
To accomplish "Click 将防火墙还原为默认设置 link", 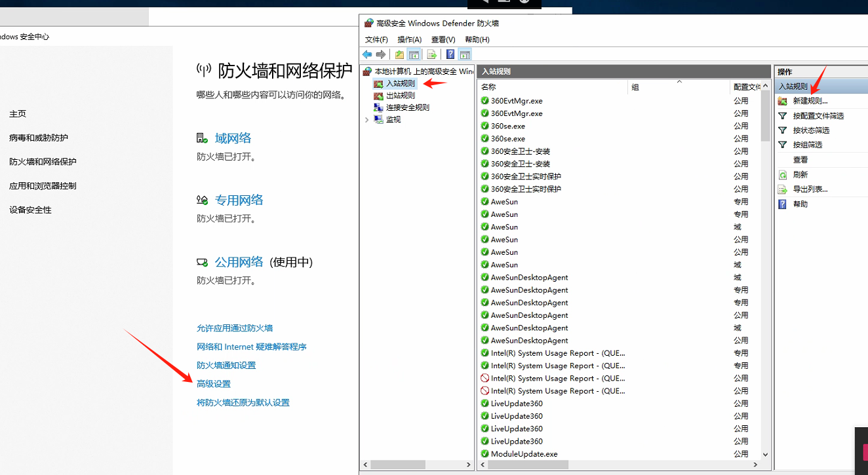I will point(243,403).
